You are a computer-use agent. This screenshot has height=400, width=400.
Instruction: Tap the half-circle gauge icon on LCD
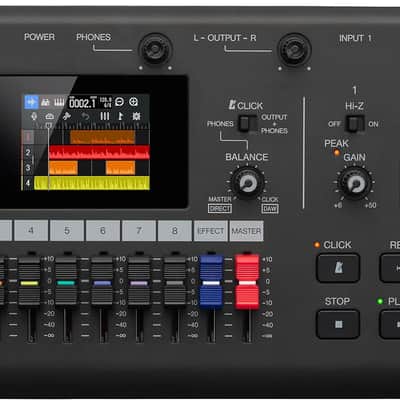[49, 116]
